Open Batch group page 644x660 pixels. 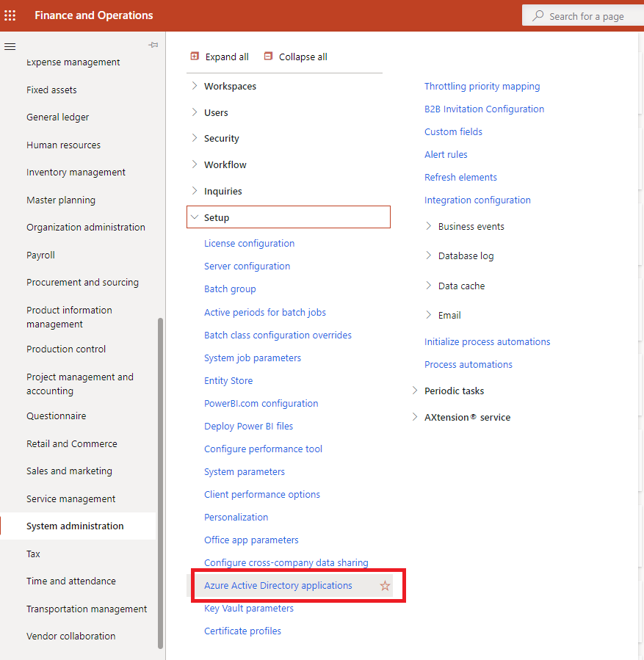point(230,289)
